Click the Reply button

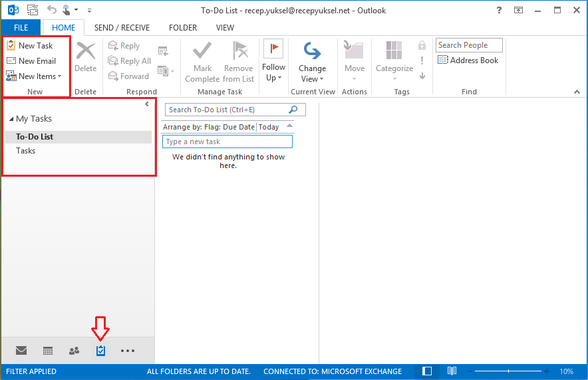124,46
